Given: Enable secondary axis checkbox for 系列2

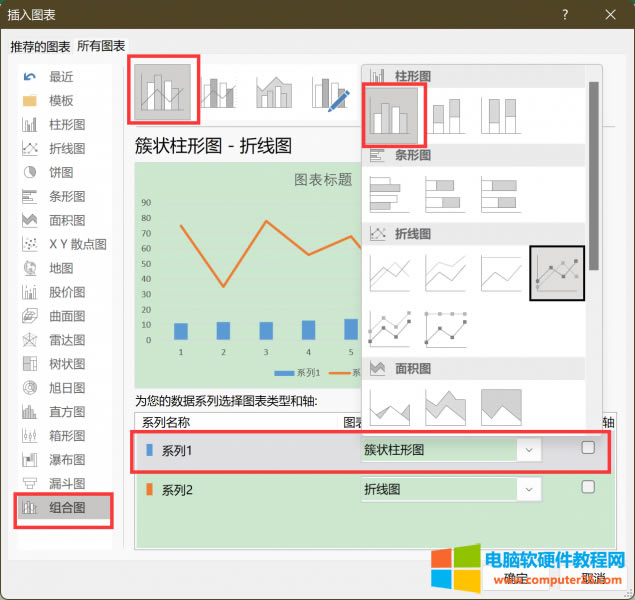Looking at the screenshot, I should pyautogui.click(x=588, y=487).
